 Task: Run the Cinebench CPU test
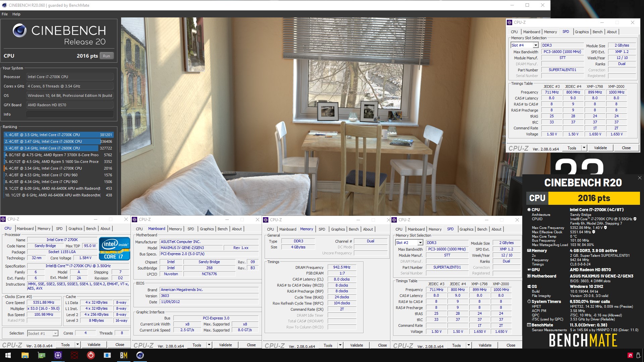tap(106, 56)
